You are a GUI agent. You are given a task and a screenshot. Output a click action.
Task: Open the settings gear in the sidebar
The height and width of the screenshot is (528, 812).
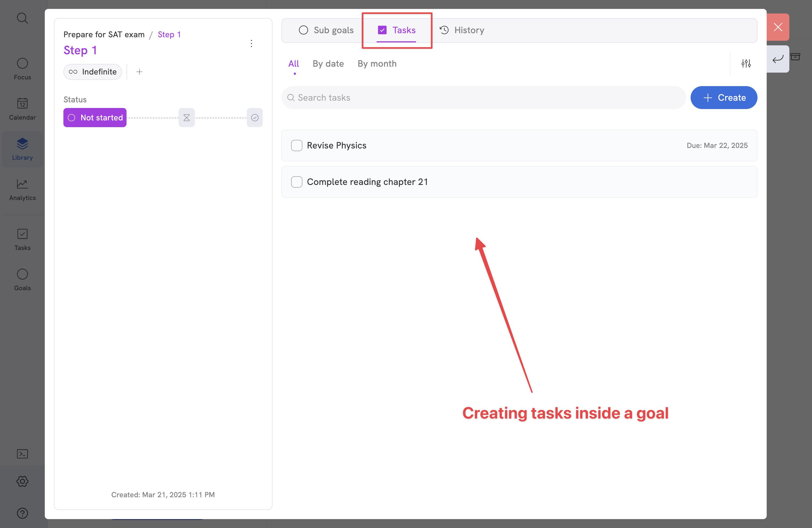[22, 481]
